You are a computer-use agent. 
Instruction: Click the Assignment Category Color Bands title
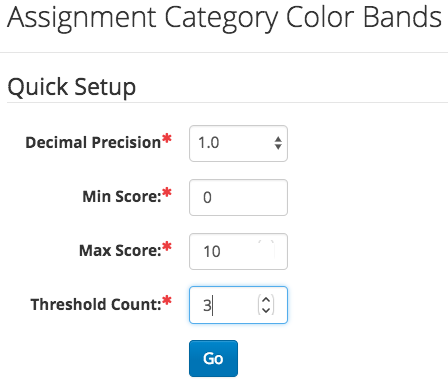[x=224, y=18]
